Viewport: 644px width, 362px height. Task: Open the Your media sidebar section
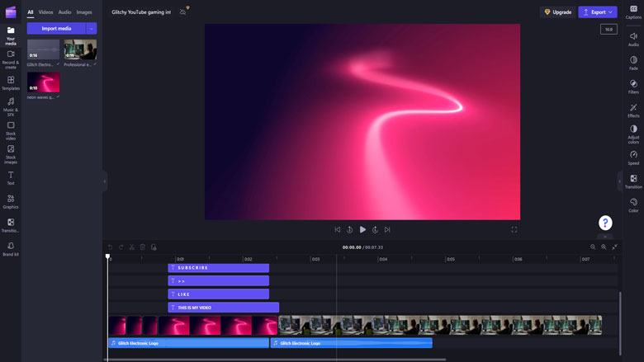11,35
